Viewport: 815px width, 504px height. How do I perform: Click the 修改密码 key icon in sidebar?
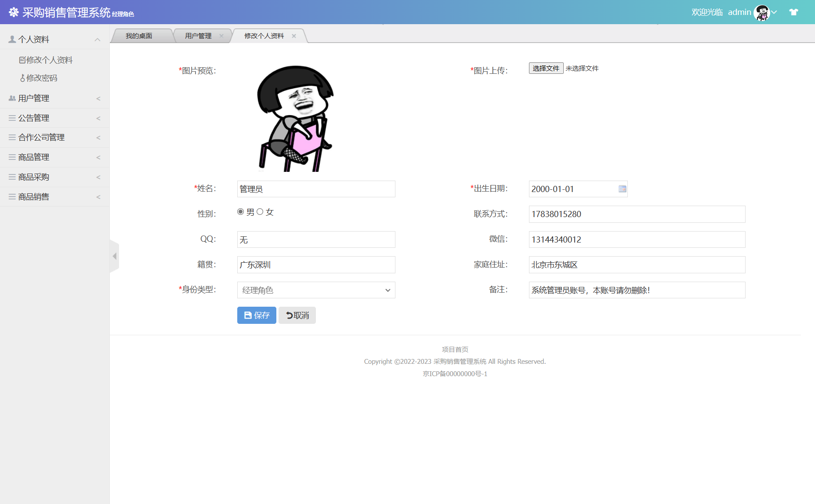click(23, 78)
